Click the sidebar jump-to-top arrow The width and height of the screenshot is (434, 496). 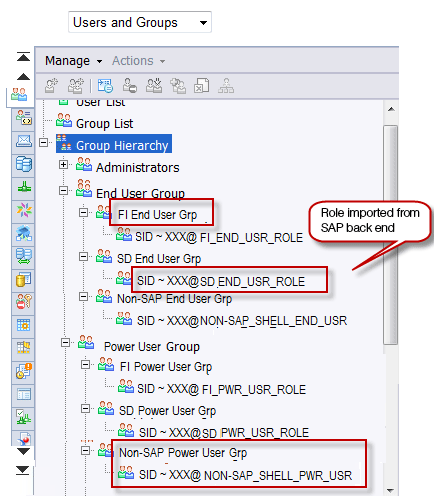(23, 57)
